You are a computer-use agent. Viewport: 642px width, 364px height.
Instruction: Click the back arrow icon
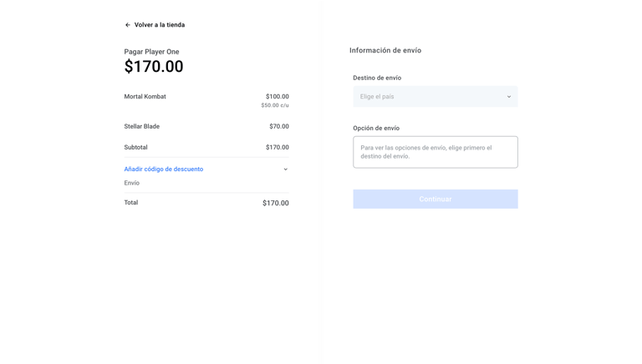(x=128, y=25)
